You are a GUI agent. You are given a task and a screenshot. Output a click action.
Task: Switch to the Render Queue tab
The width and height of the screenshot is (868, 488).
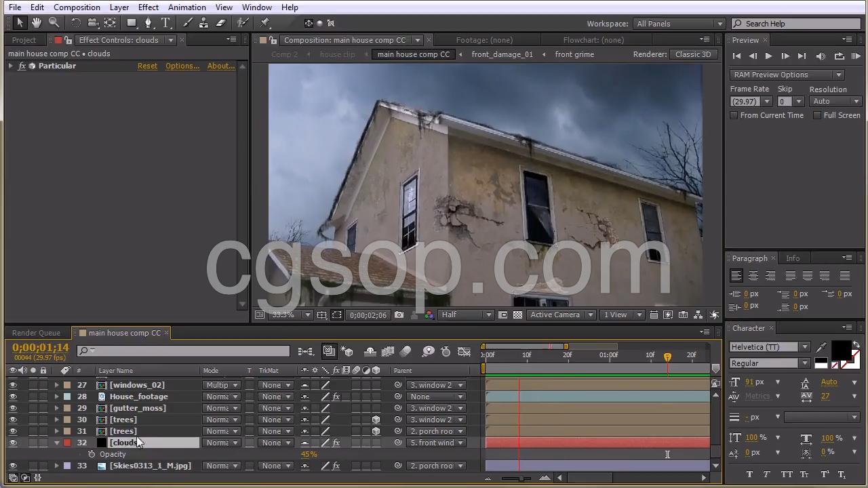(x=36, y=333)
